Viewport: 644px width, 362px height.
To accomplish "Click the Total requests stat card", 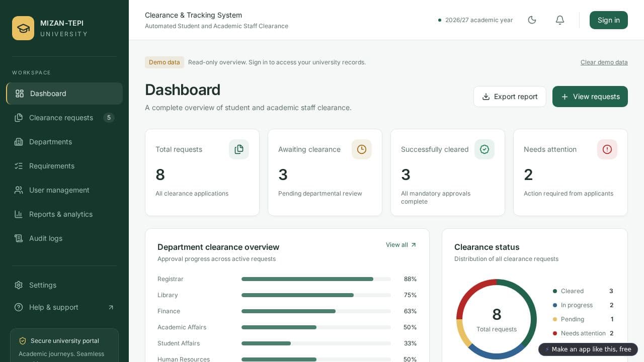I will tap(202, 172).
